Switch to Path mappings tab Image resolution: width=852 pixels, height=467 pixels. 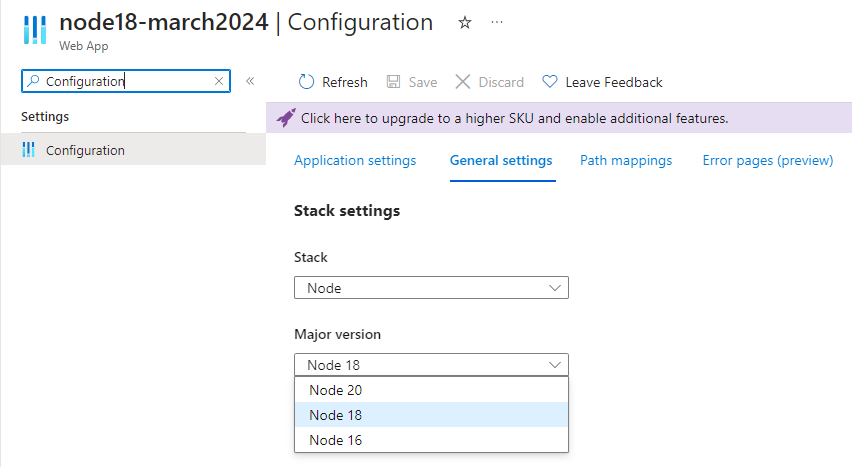626,160
